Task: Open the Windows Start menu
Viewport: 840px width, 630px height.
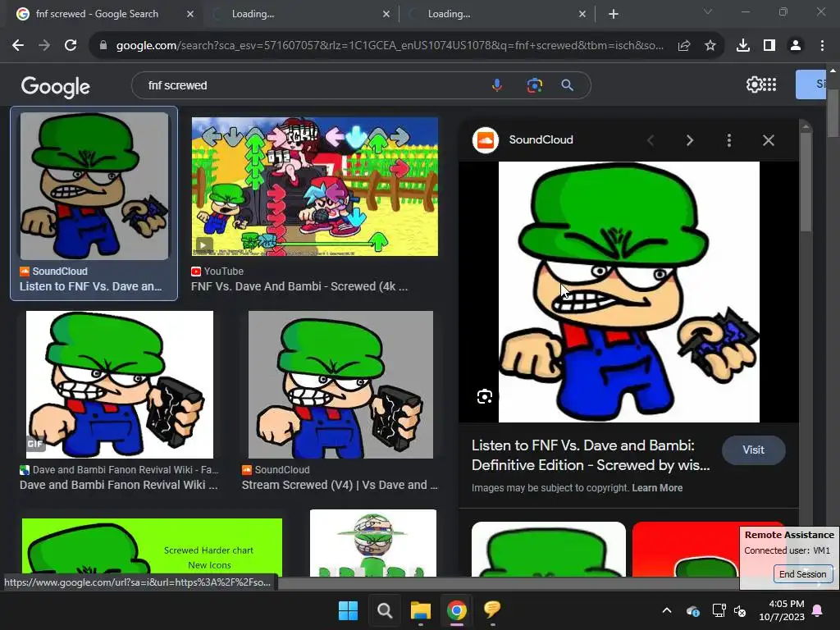Action: pos(348,610)
